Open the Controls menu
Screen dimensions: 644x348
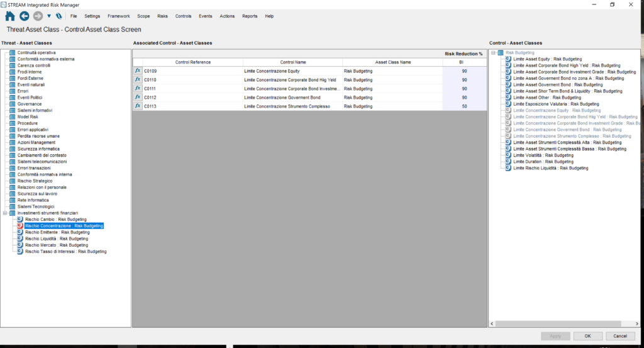coord(183,16)
